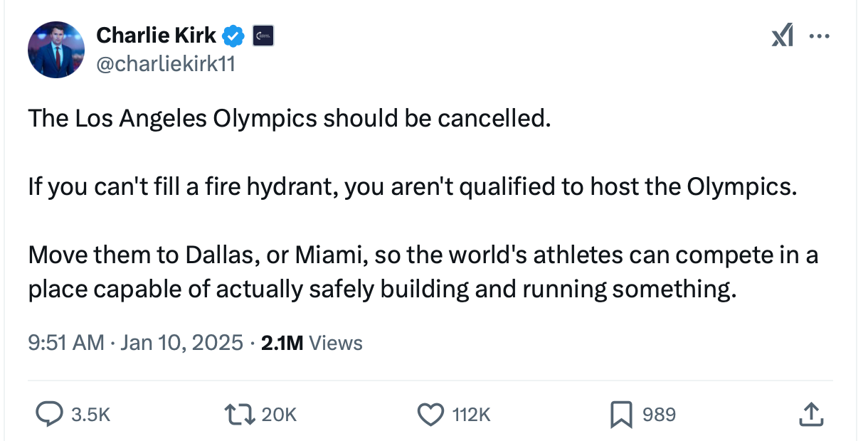Click the square affiliate badge next to the name
The image size is (868, 441).
pos(262,34)
